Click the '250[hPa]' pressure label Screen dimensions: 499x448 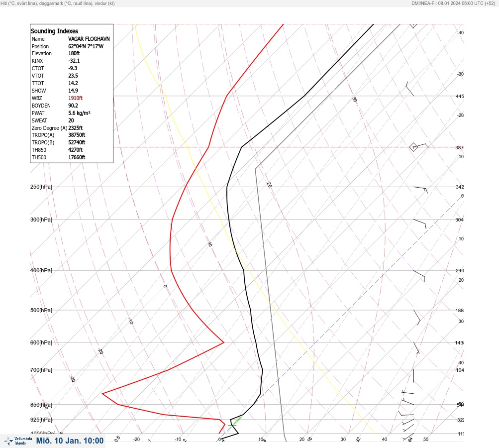[x=41, y=187]
